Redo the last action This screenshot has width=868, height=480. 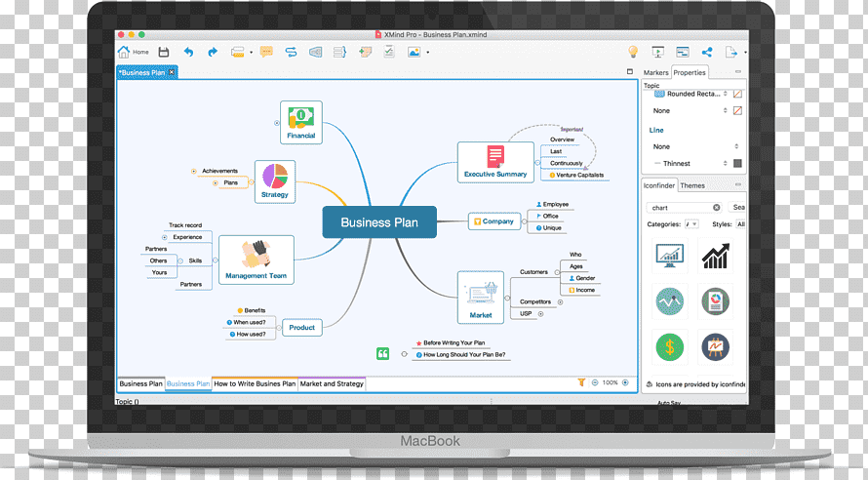point(213,52)
